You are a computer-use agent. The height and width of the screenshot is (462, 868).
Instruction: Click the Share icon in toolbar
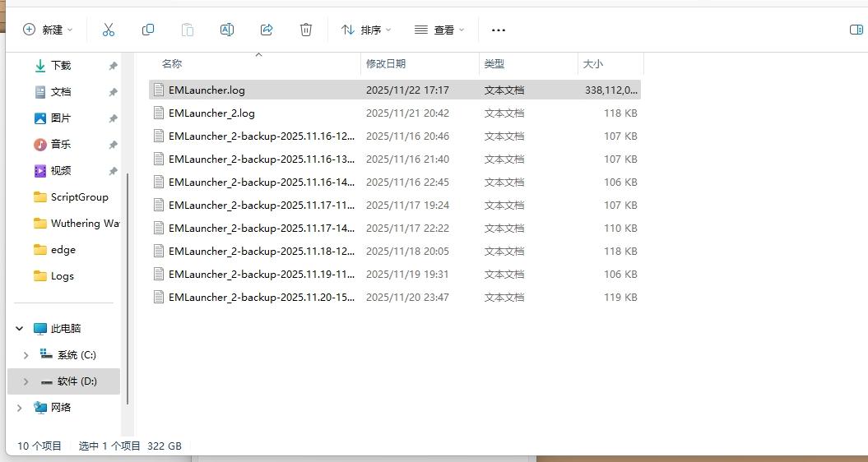[x=267, y=30]
